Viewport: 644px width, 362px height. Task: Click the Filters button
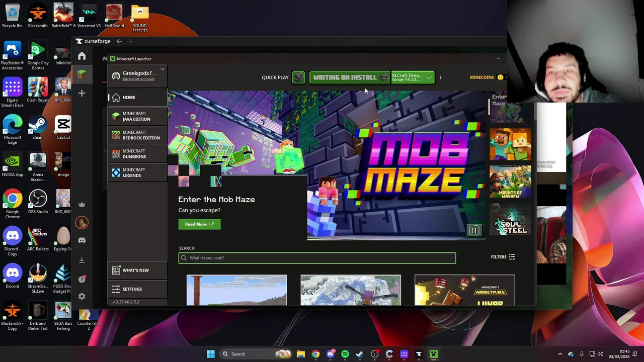(x=503, y=257)
